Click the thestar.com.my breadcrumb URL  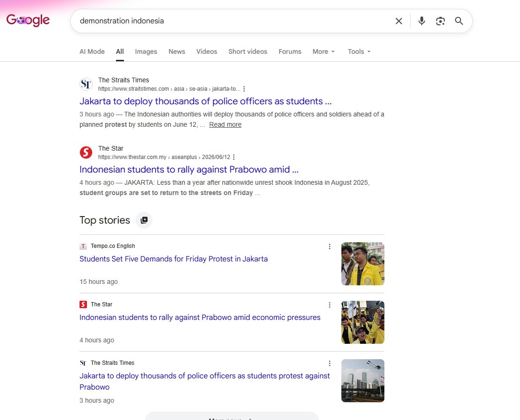164,157
